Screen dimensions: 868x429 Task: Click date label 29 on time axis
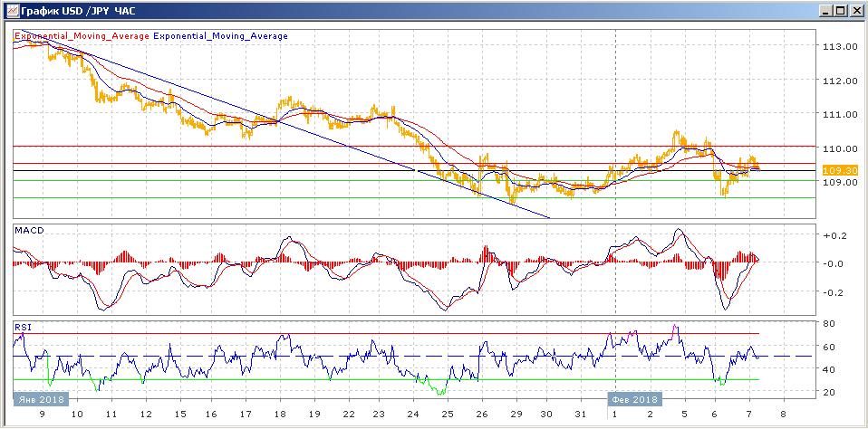click(x=516, y=415)
